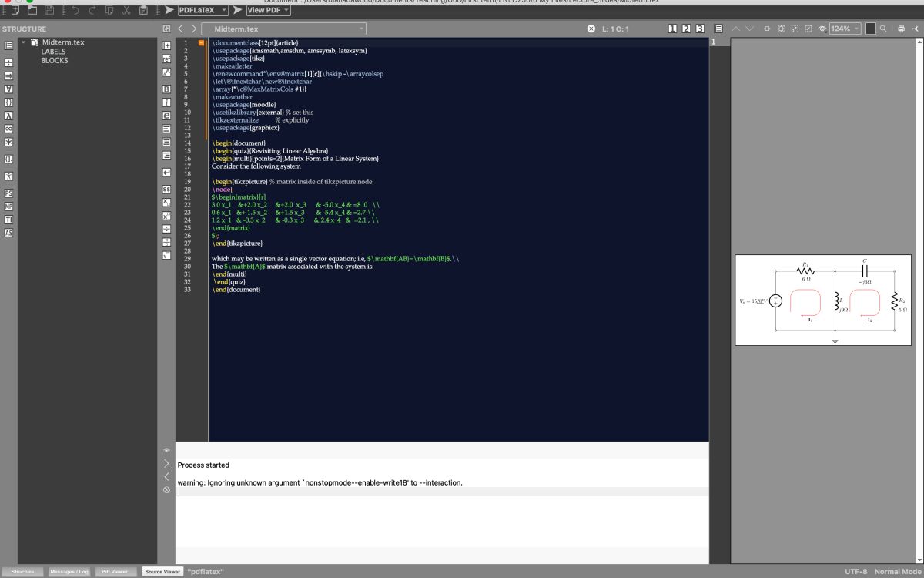Screen dimensions: 924x578
Task: Open a file using the folder icon
Action: [32, 10]
